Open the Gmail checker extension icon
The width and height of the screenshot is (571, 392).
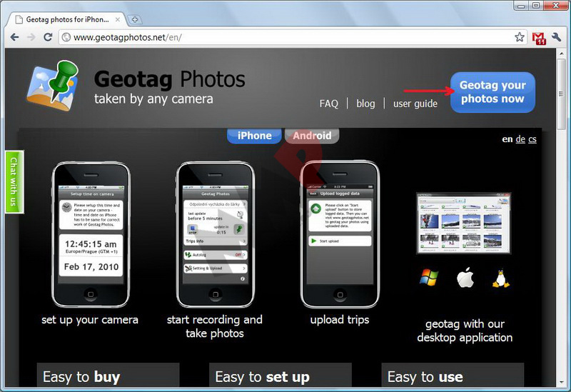click(x=539, y=39)
